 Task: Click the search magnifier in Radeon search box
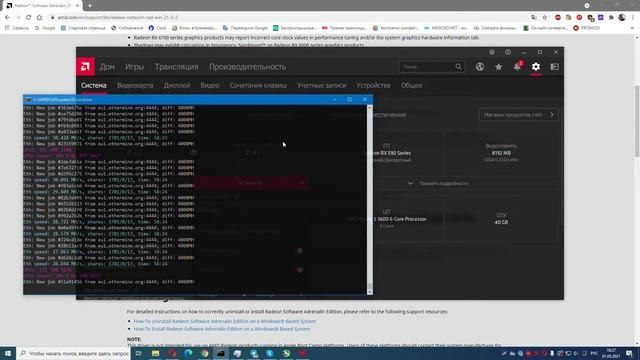tap(458, 67)
